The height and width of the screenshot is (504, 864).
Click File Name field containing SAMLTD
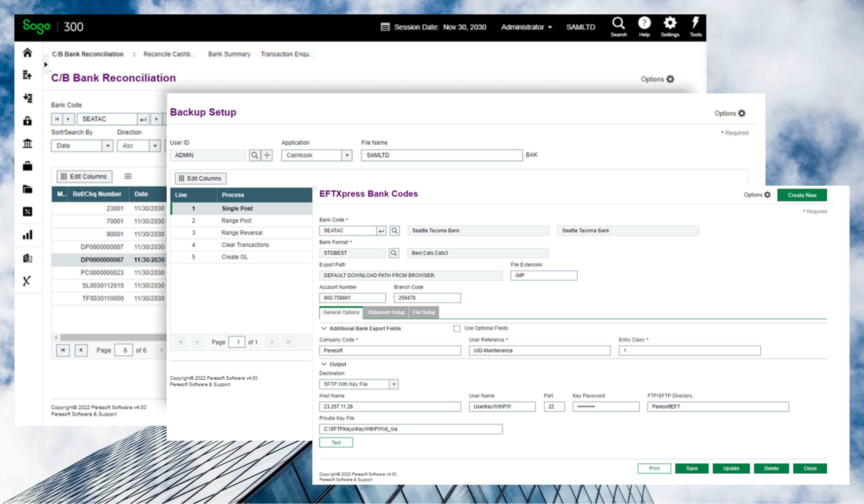click(x=442, y=155)
